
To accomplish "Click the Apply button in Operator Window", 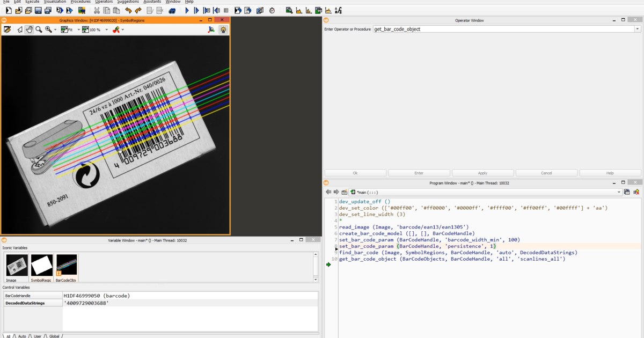I will 483,173.
